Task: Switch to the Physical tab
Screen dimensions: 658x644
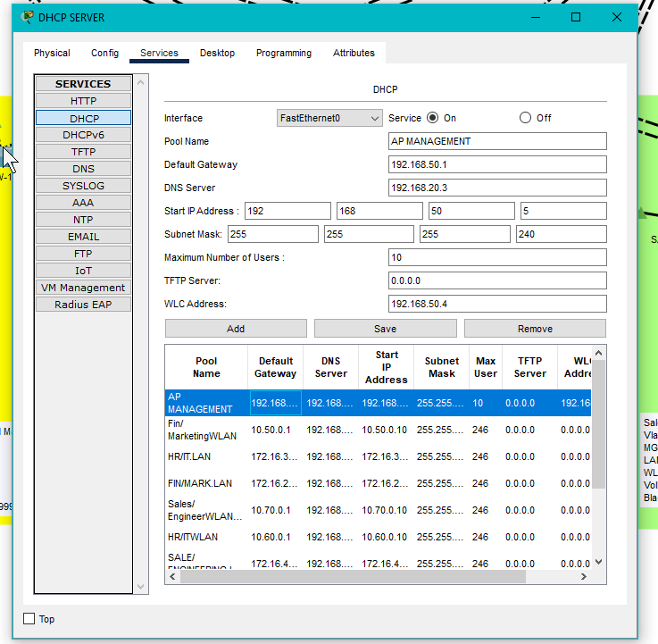Action: click(x=52, y=54)
